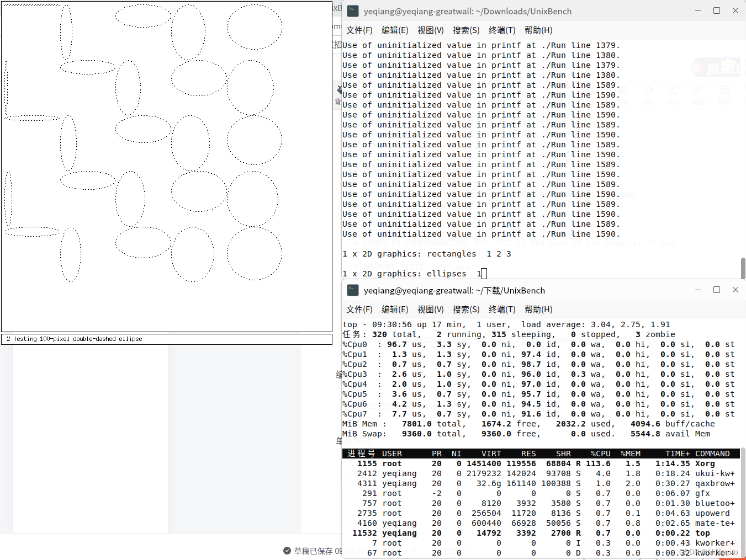Click the terminal icon in ~/下载/UnixBench title bar
The width and height of the screenshot is (746, 560).
[x=353, y=290]
